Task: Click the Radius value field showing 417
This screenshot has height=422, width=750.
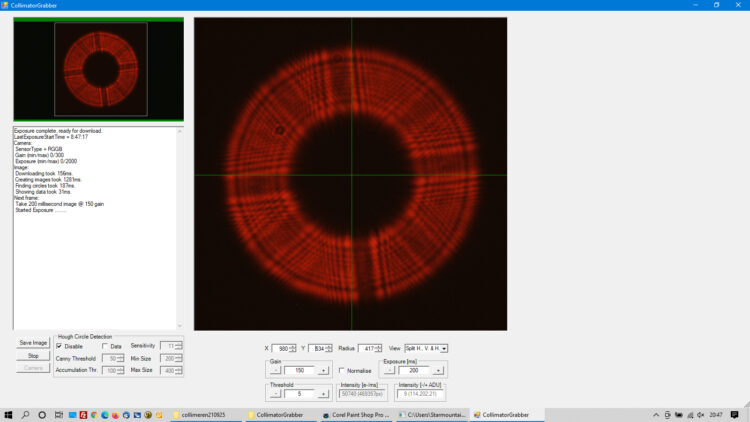Action: tap(367, 348)
